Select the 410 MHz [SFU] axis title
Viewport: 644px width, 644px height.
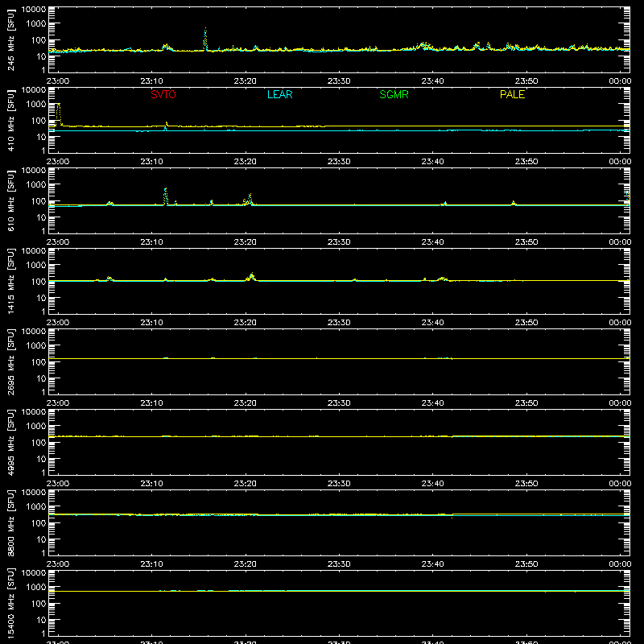coord(10,120)
